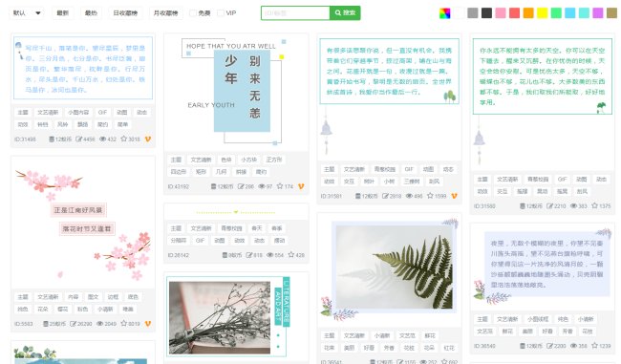Image resolution: width=621 pixels, height=364 pixels.
Task: Open the dried flowers LITERATURE AND ART template
Action: coord(236,317)
